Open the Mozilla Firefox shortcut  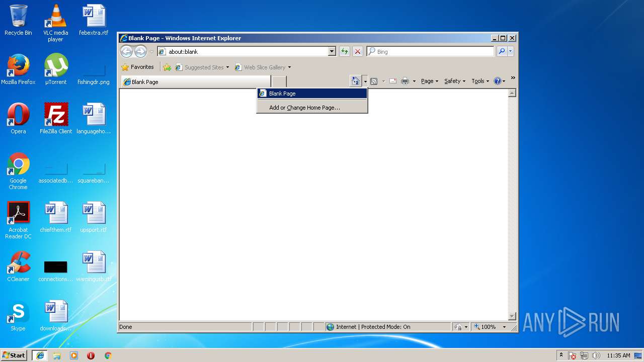[18, 69]
